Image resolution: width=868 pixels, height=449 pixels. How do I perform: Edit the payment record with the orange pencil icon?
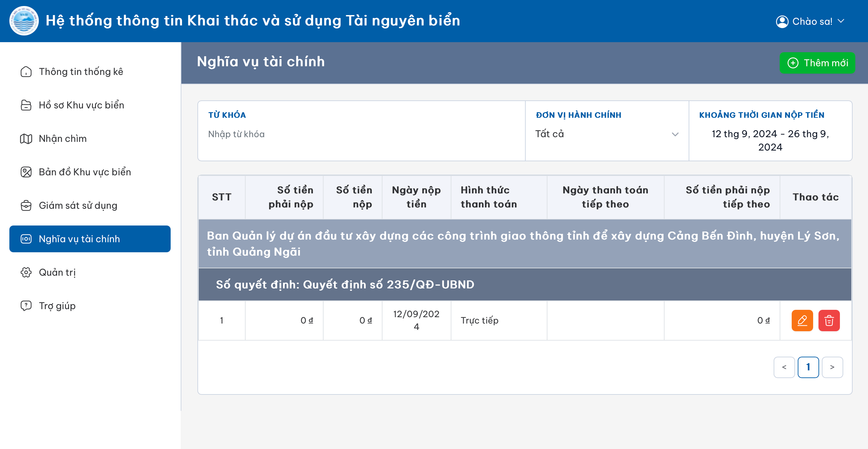pos(803,320)
